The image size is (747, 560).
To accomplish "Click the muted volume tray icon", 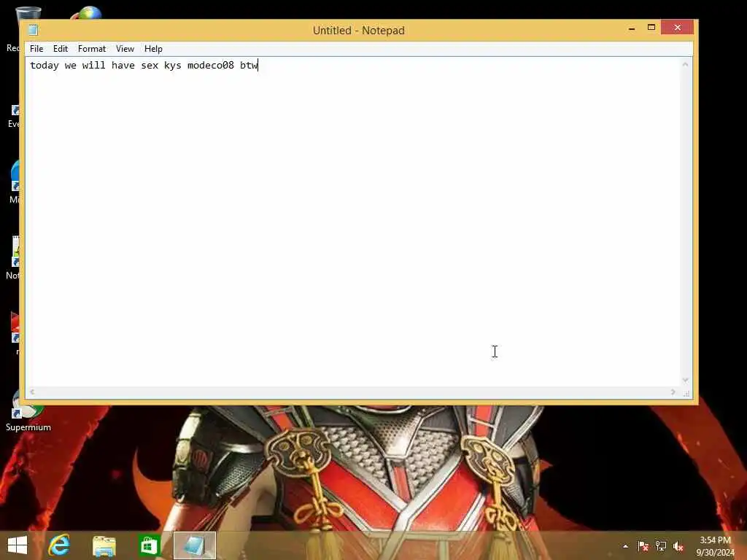I will (678, 546).
